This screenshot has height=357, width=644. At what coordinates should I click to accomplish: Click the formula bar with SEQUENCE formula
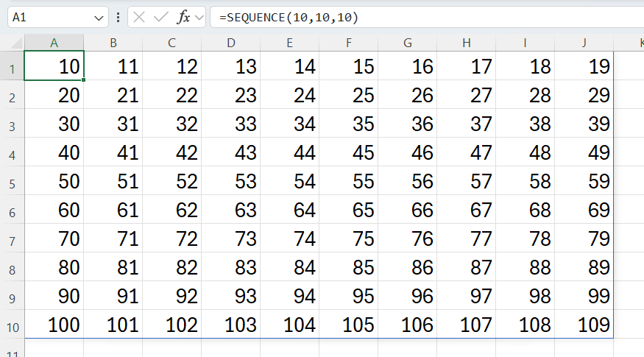[427, 17]
